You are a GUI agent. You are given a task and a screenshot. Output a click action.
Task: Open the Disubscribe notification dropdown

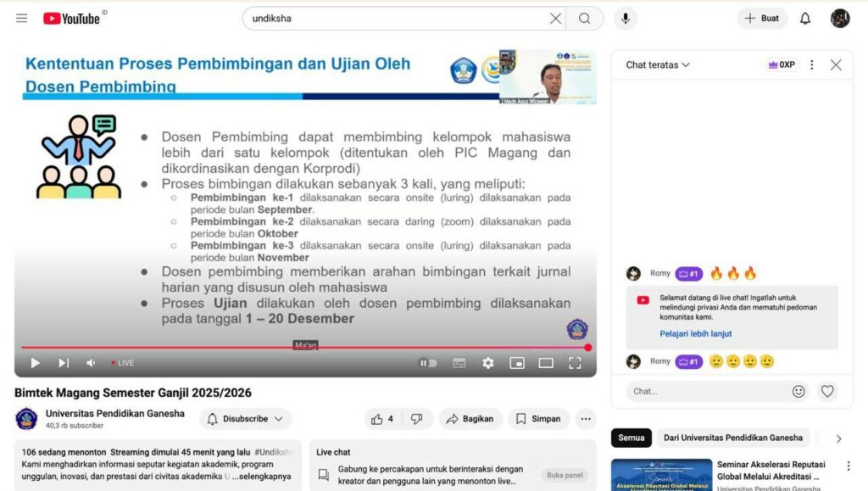(x=246, y=419)
